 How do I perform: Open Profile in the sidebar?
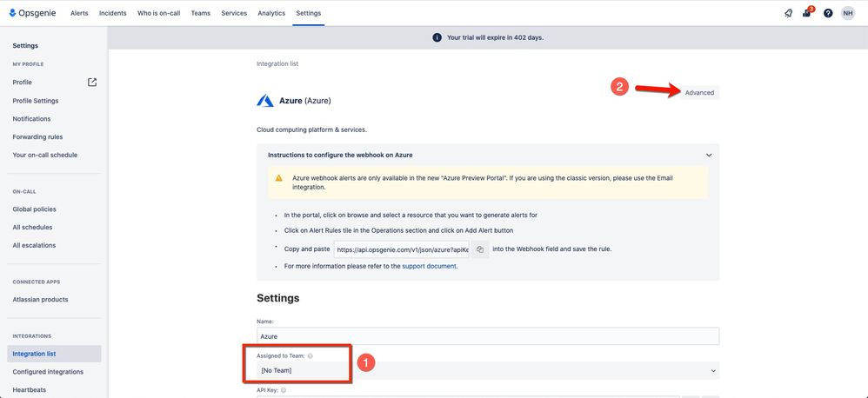(x=23, y=83)
